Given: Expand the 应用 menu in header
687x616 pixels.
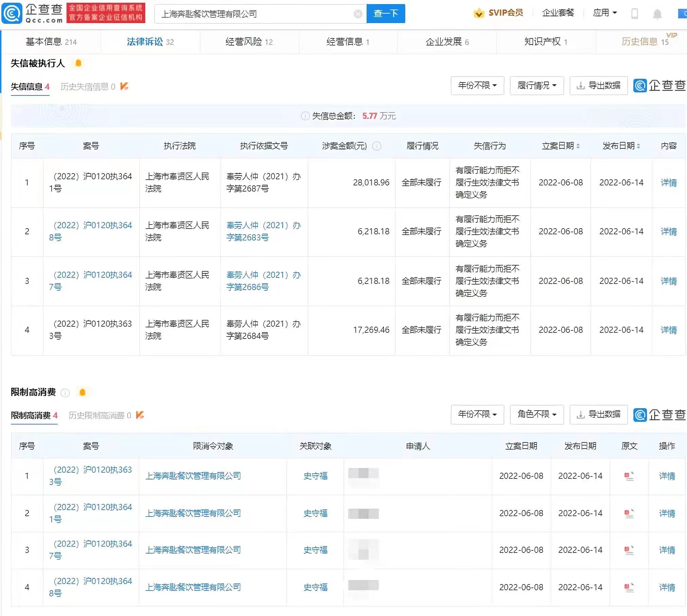Looking at the screenshot, I should [x=605, y=13].
